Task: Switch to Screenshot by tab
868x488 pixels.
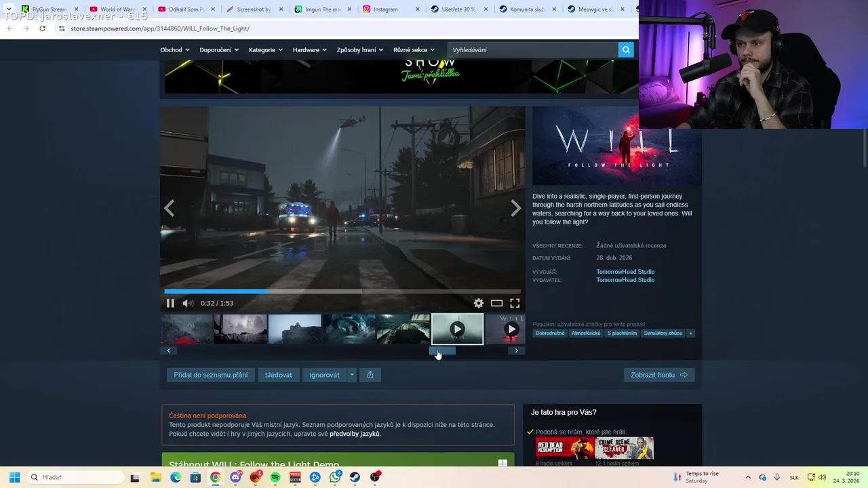Action: [254, 9]
